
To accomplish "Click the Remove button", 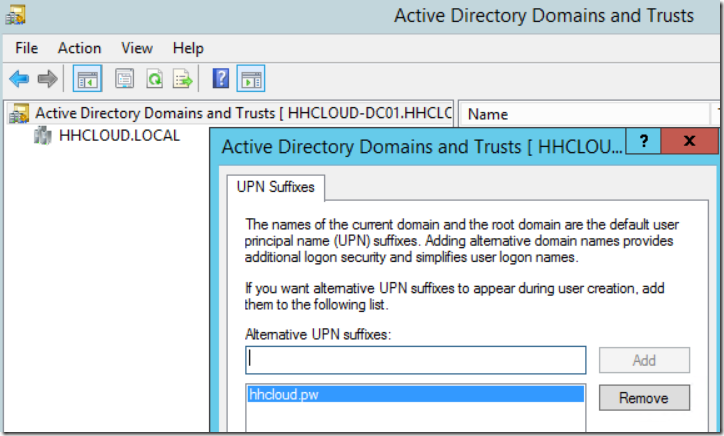I will [644, 398].
